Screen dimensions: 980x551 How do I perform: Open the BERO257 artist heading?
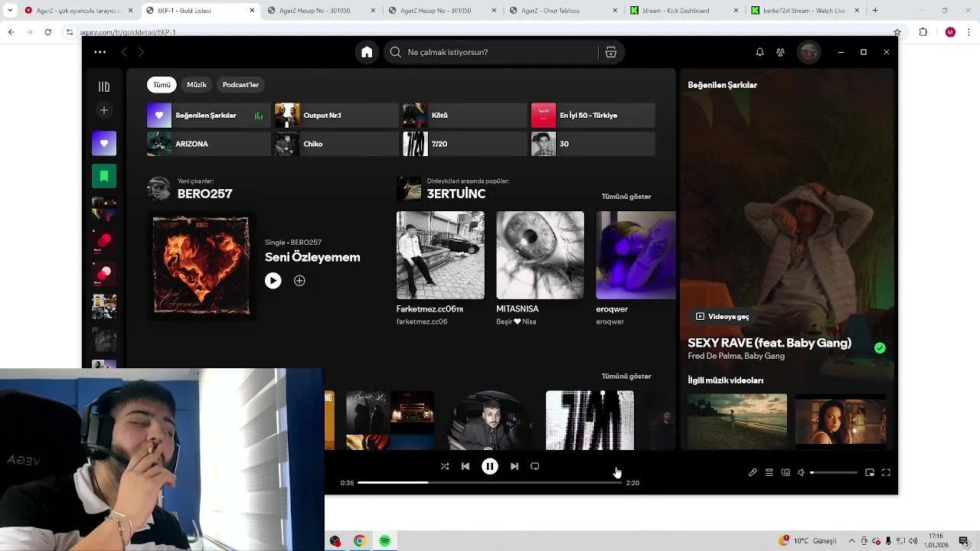pyautogui.click(x=204, y=194)
